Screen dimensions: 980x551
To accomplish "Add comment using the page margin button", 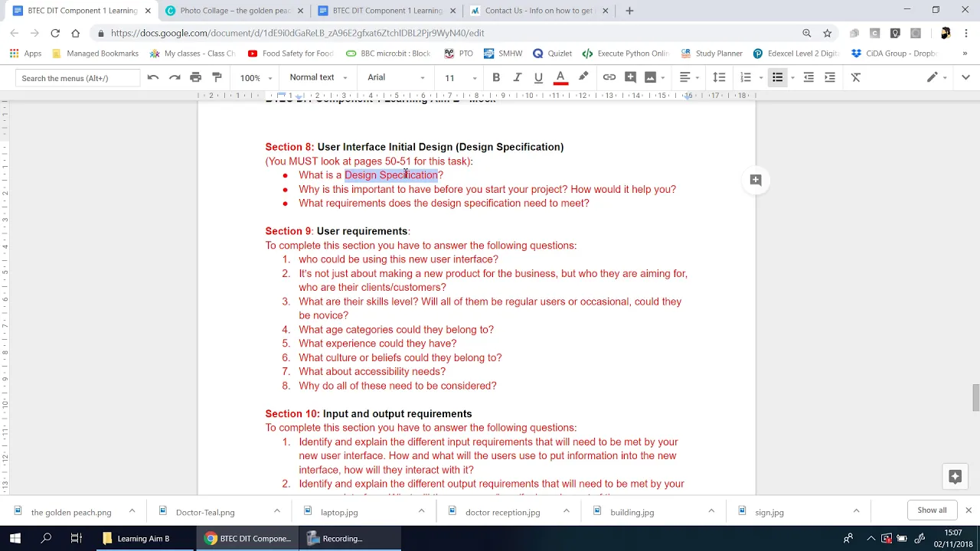I will coord(756,180).
